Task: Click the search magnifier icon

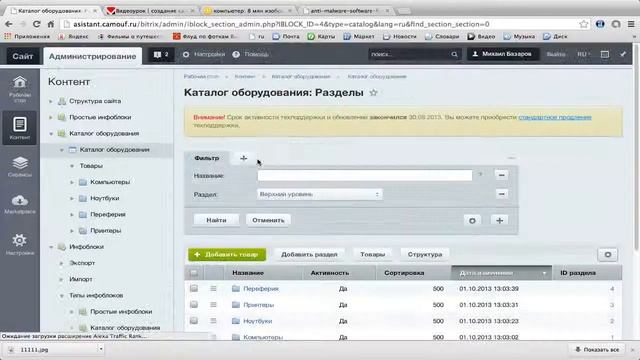Action: pos(454,54)
